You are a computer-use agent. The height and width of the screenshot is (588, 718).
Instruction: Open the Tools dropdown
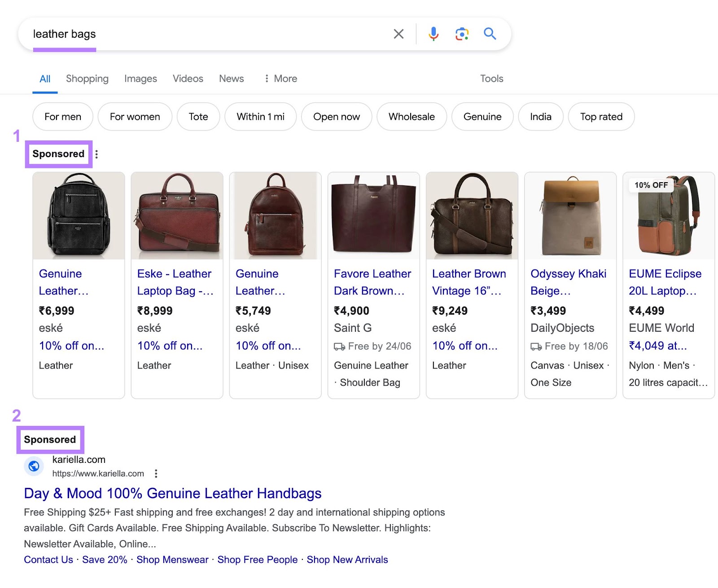tap(491, 79)
